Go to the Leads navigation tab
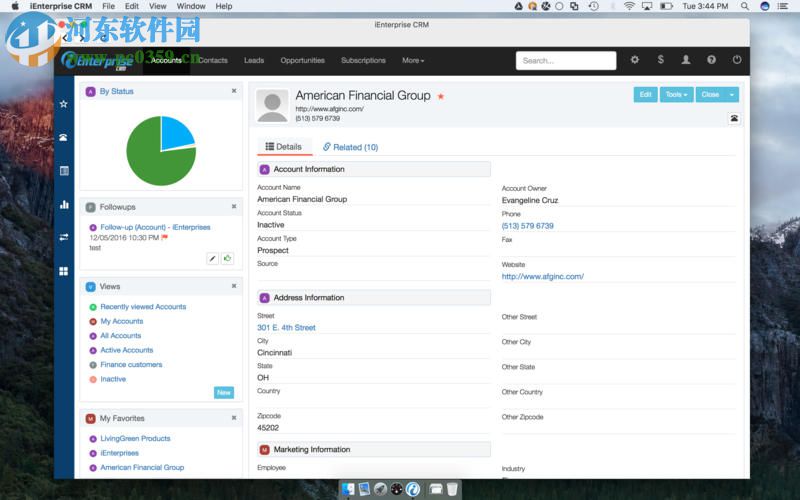800x500 pixels. pos(254,60)
